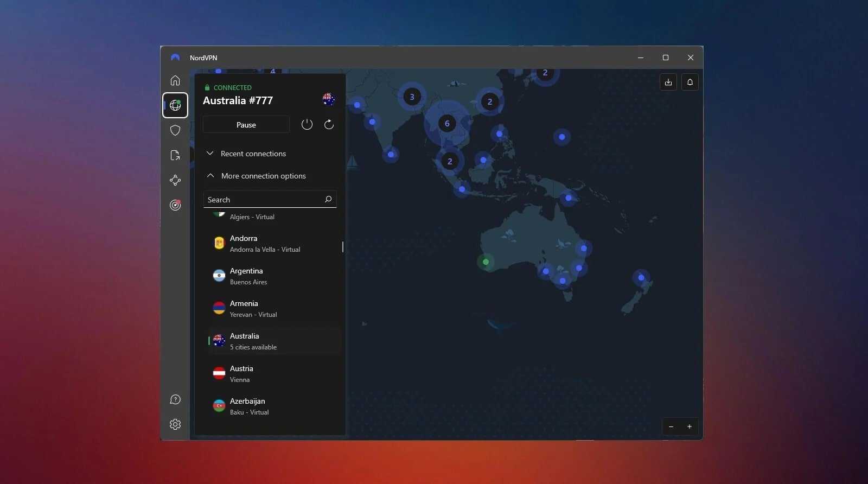The image size is (868, 484).
Task: Click the Australia flag in country list
Action: [219, 341]
